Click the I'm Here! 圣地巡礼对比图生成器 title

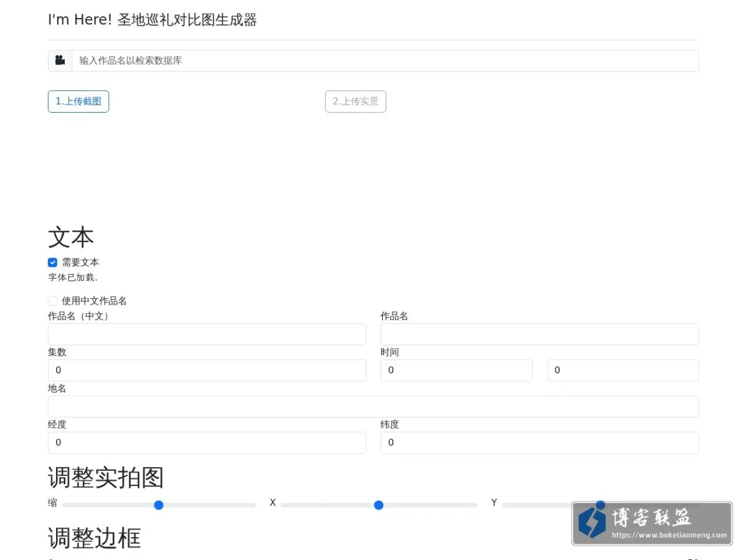[153, 20]
